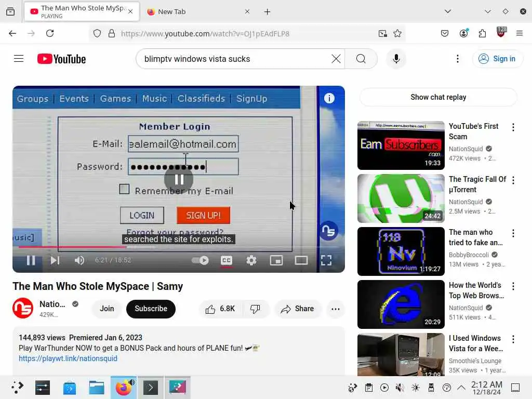Open options for The man who tried to fake
Screen dimensions: 532x399
[513, 233]
